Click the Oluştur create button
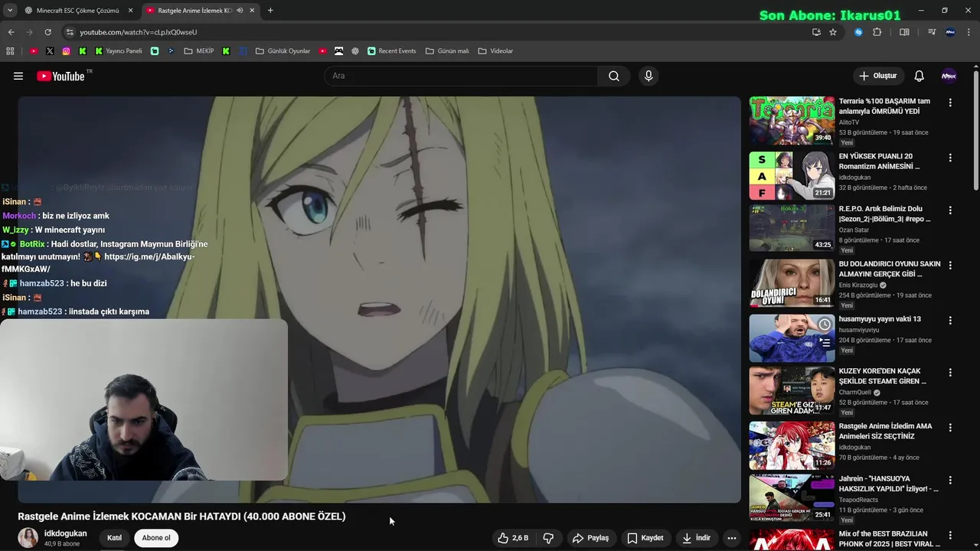This screenshot has width=980, height=551. click(x=877, y=76)
